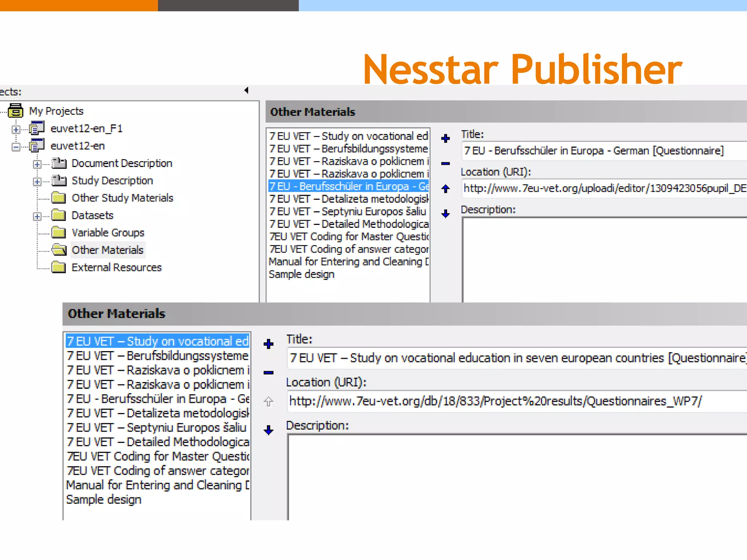Select 'Detalizeta metodologisk' in lower list
This screenshot has height=560, width=747.
[x=158, y=413]
